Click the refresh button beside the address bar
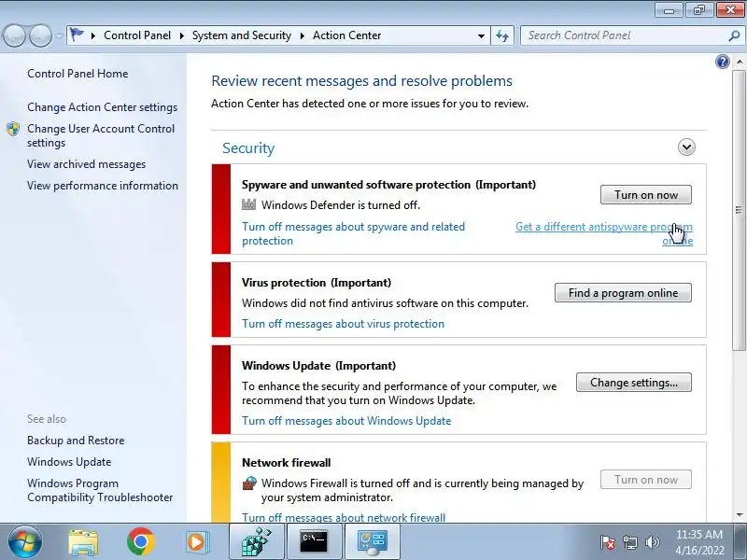The height and width of the screenshot is (560, 747). point(502,35)
